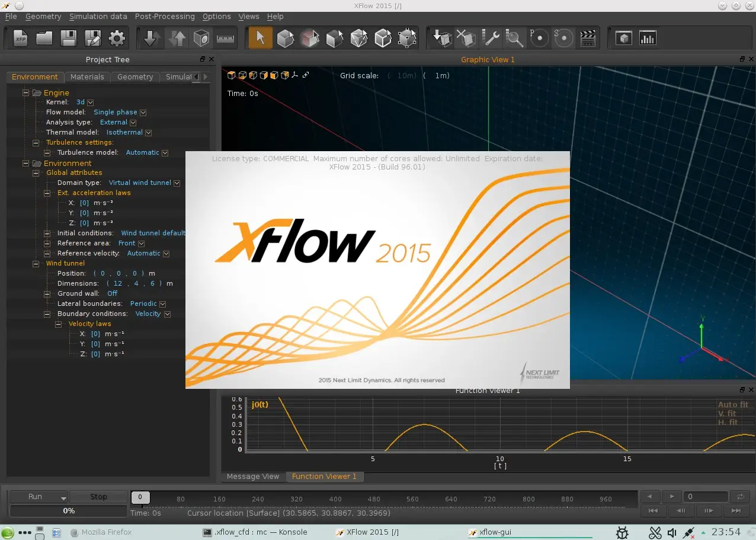Choose the select vertex cube tool

pyautogui.click(x=408, y=39)
